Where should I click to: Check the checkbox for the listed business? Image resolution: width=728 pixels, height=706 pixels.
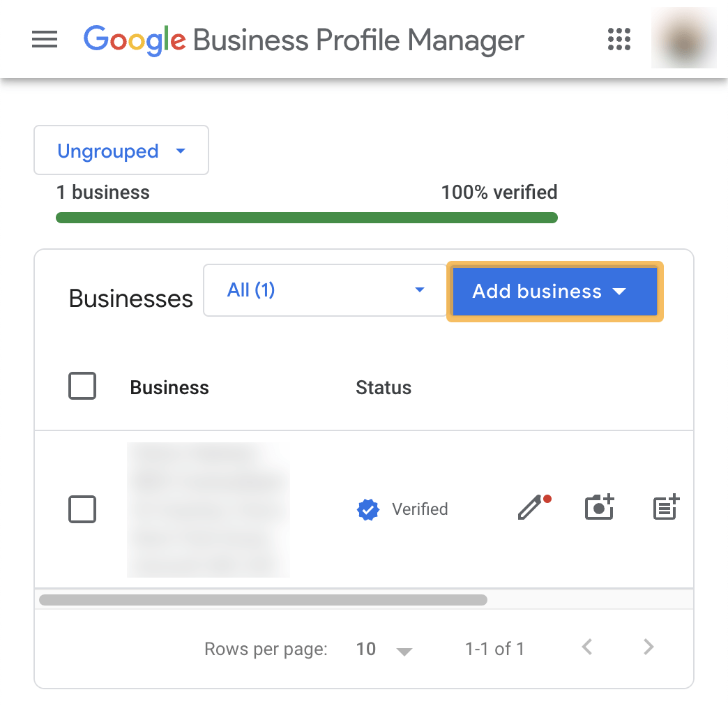pos(82,509)
